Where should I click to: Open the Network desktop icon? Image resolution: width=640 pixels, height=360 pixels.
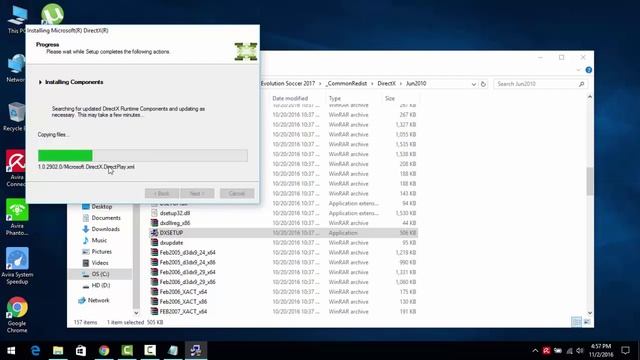16,68
